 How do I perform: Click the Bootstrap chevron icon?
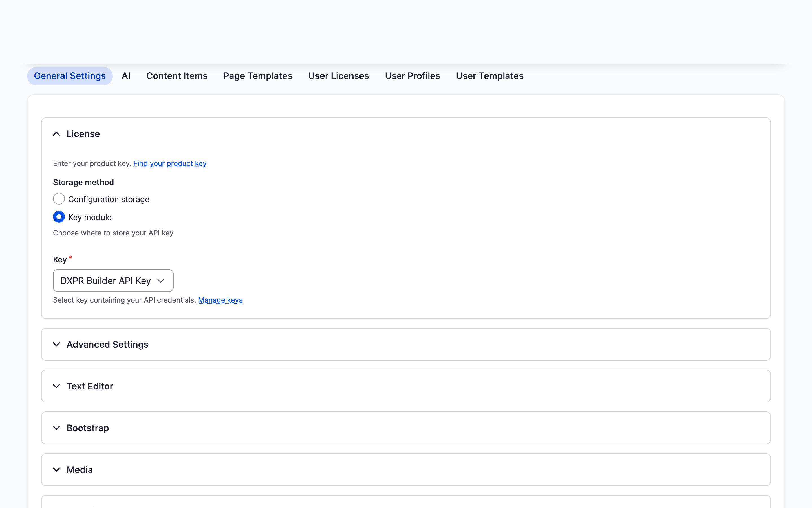[x=56, y=428]
